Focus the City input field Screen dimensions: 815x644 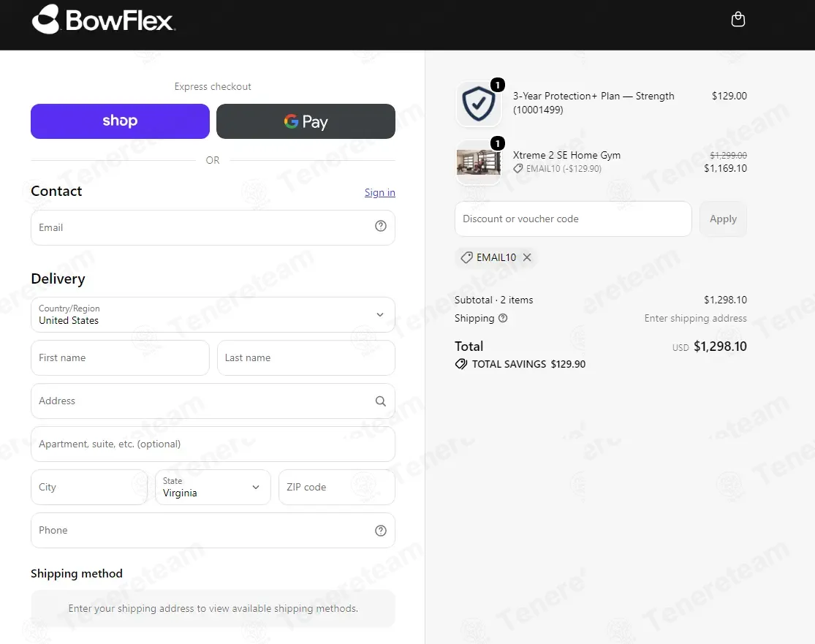pyautogui.click(x=89, y=487)
